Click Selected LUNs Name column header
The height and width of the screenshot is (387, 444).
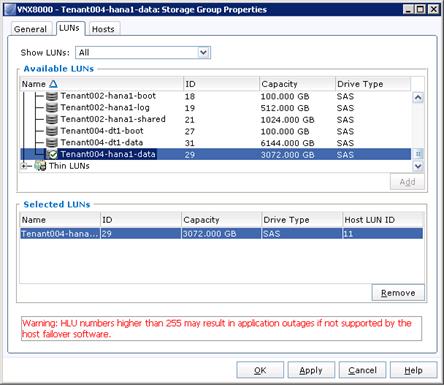tap(60, 220)
